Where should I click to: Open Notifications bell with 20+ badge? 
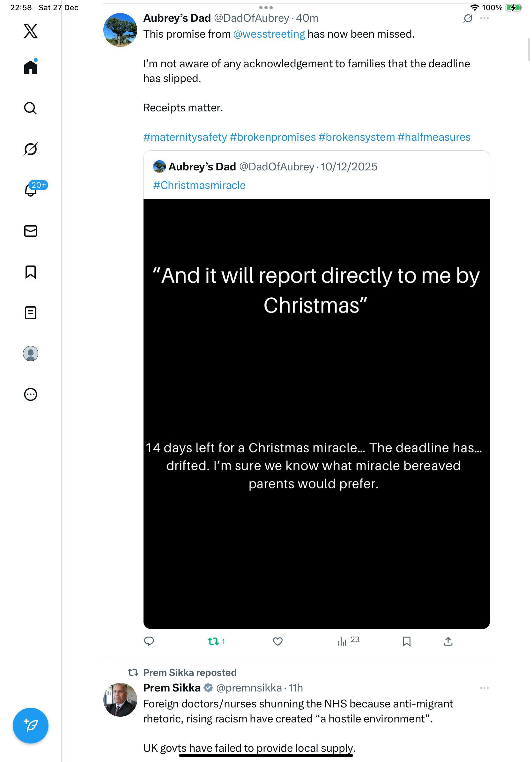(x=31, y=190)
